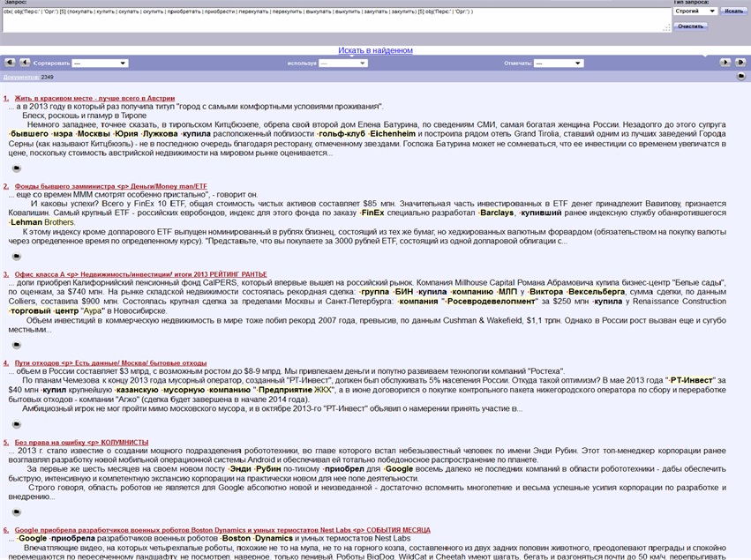Open the Строгий query type dropdown

(x=695, y=11)
